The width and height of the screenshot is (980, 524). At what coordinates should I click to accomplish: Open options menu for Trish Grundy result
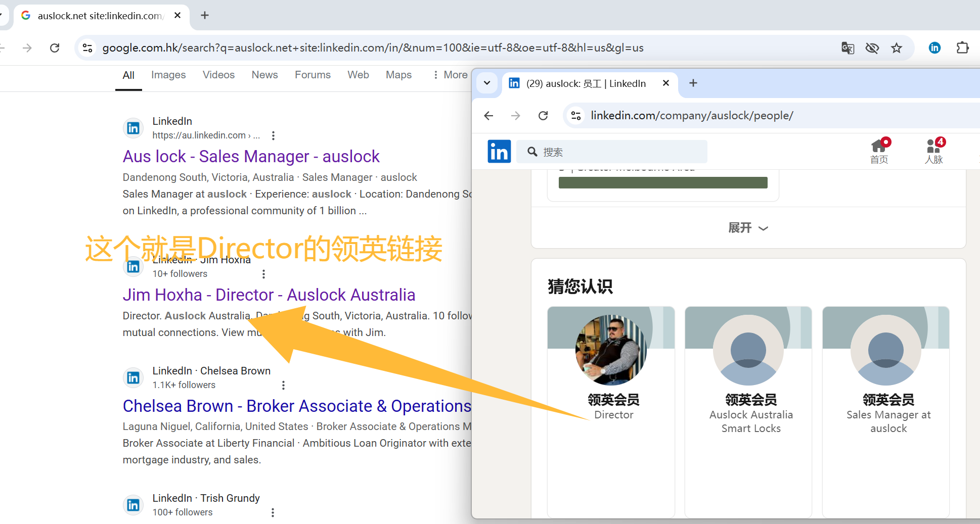273,512
